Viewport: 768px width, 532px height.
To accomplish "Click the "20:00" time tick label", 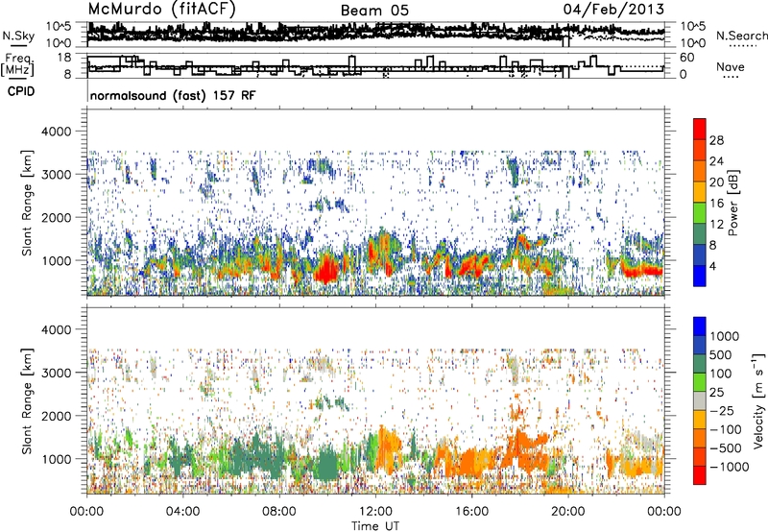I will click(x=567, y=512).
